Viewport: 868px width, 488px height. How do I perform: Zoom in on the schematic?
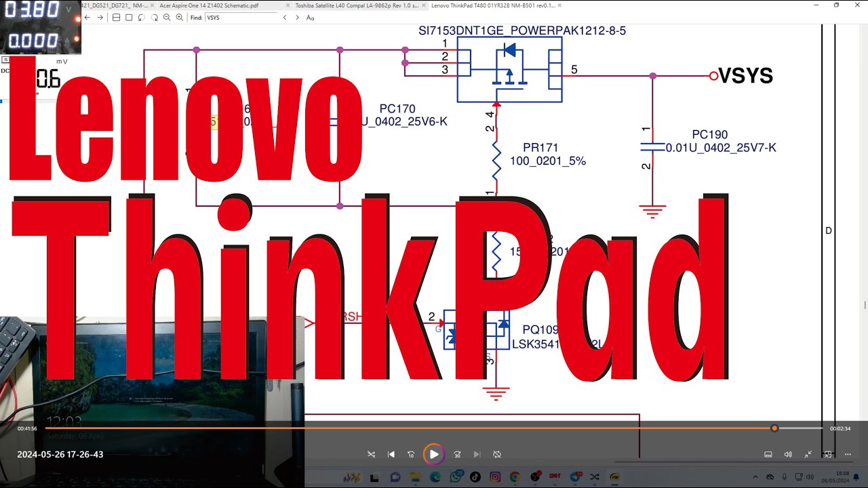coord(179,18)
